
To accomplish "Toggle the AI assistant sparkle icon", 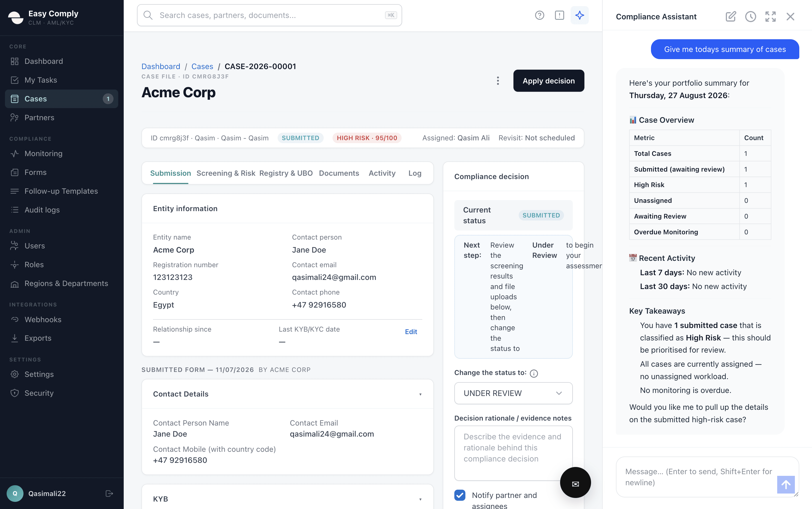I will pyautogui.click(x=579, y=15).
